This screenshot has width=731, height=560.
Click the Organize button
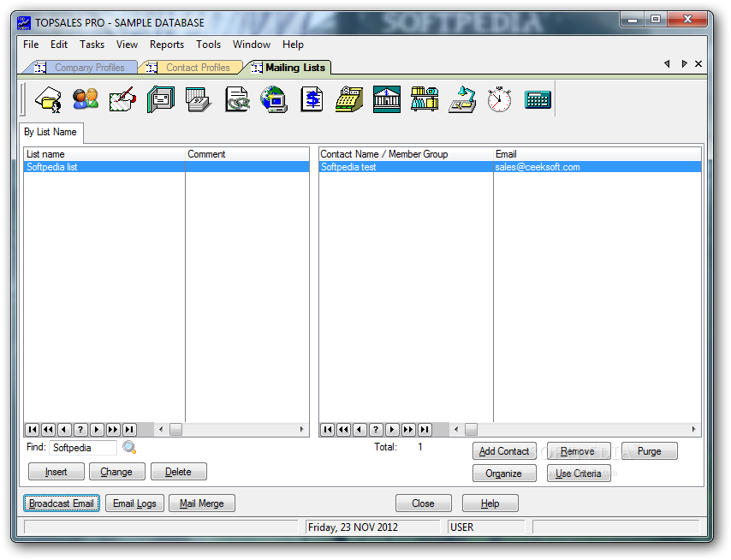[504, 474]
